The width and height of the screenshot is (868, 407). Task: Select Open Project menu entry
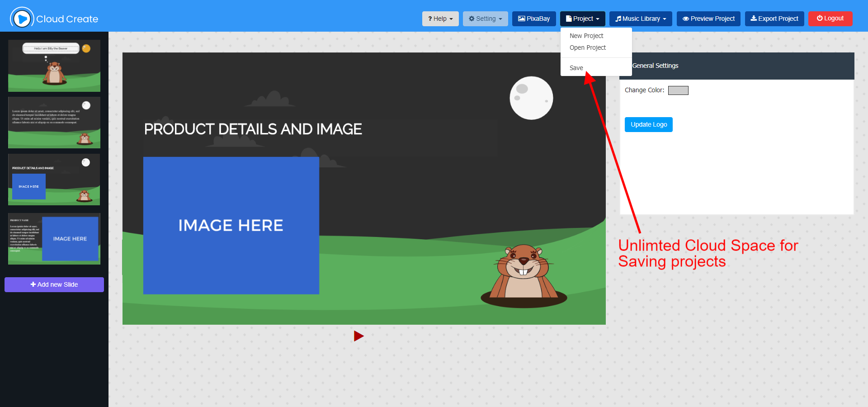pos(587,47)
